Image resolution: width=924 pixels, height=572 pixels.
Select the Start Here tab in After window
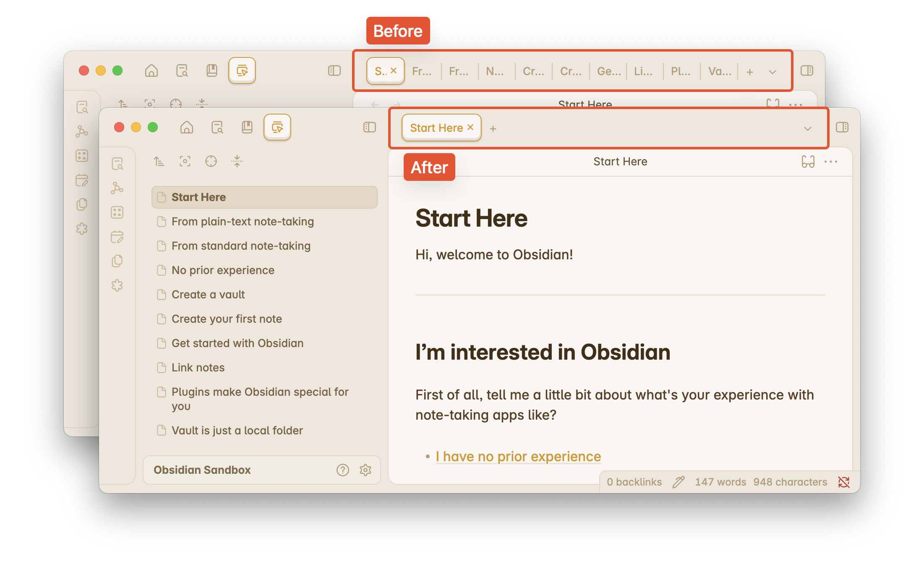436,128
